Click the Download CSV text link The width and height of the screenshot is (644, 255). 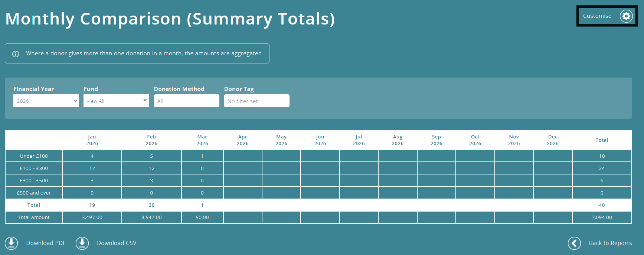point(117,243)
